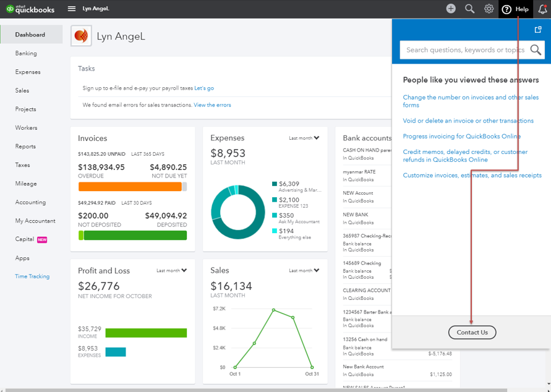Click the light green not deposited bar
This screenshot has width=551, height=392.
[81, 236]
